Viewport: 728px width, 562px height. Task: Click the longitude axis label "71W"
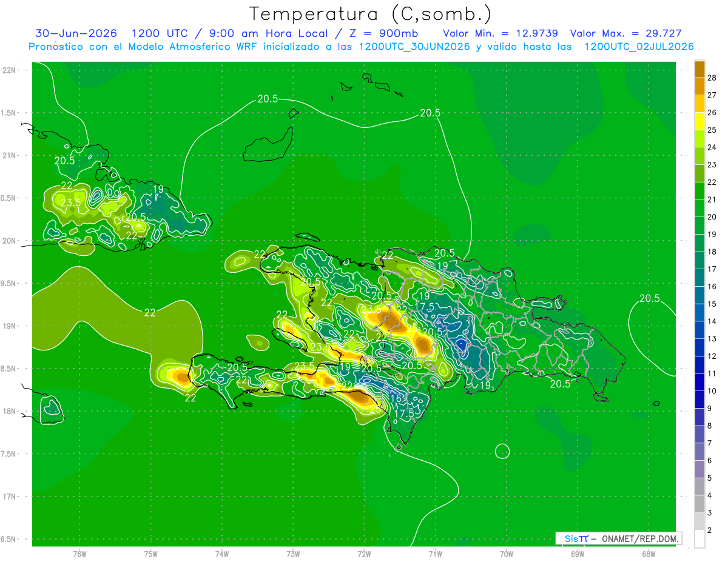coord(435,554)
